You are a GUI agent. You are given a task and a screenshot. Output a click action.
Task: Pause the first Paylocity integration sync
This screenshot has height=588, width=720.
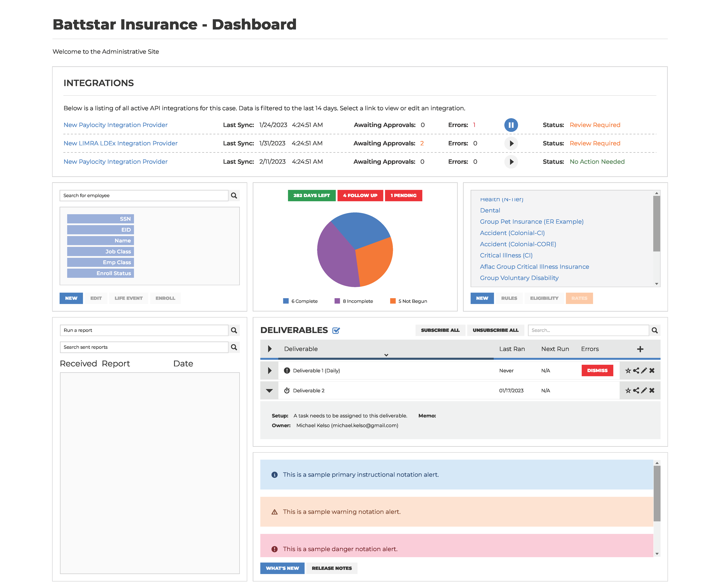pos(511,125)
